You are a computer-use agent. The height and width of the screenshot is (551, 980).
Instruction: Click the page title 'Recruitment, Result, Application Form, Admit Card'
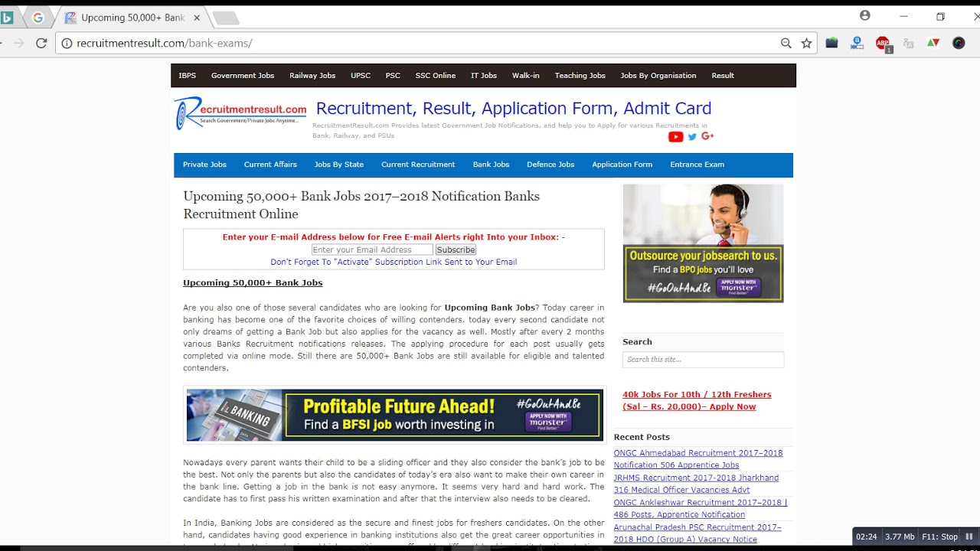514,109
